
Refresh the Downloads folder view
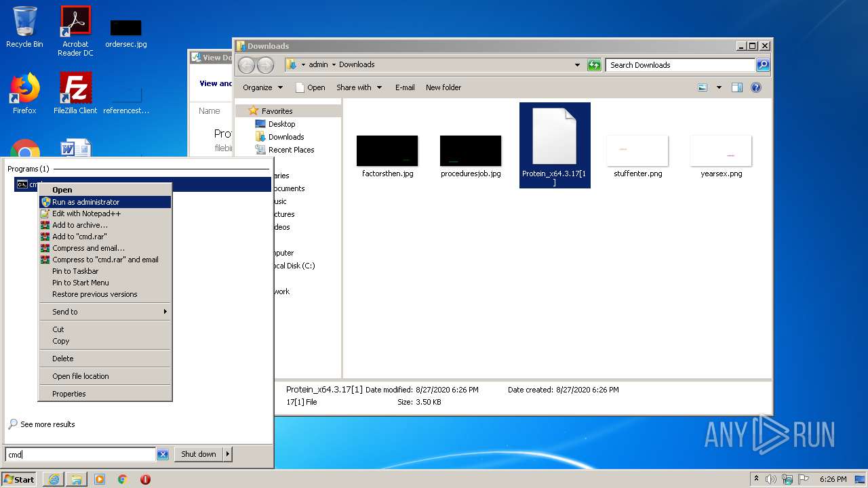click(594, 65)
